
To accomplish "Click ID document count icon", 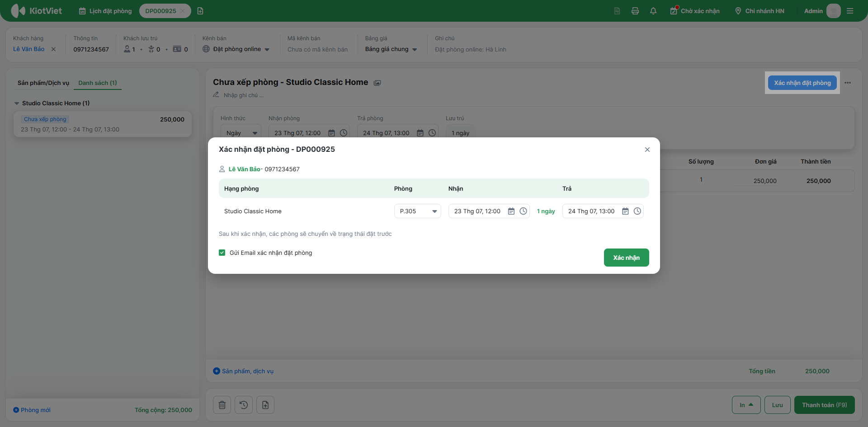I will pos(177,49).
